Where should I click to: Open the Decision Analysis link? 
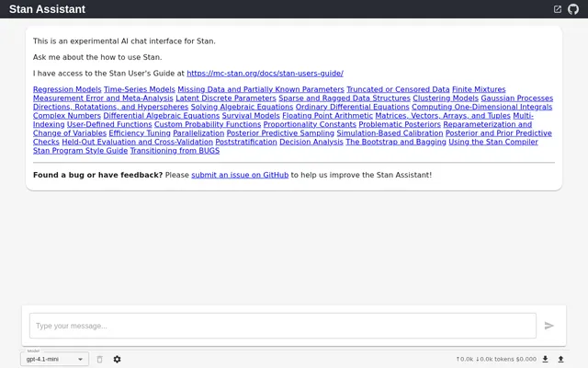tap(311, 142)
